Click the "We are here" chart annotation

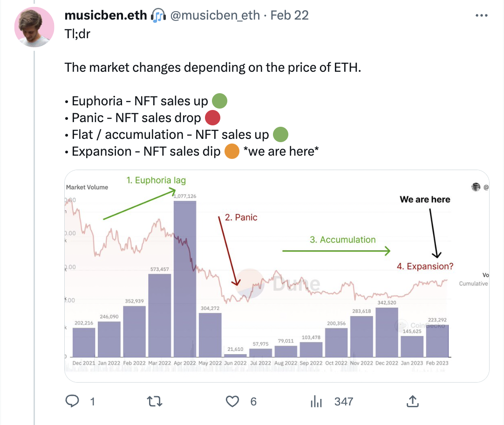click(x=425, y=199)
